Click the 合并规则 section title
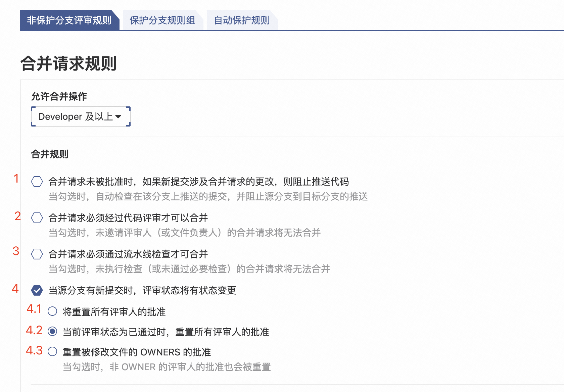This screenshot has height=392, width=564. [50, 154]
